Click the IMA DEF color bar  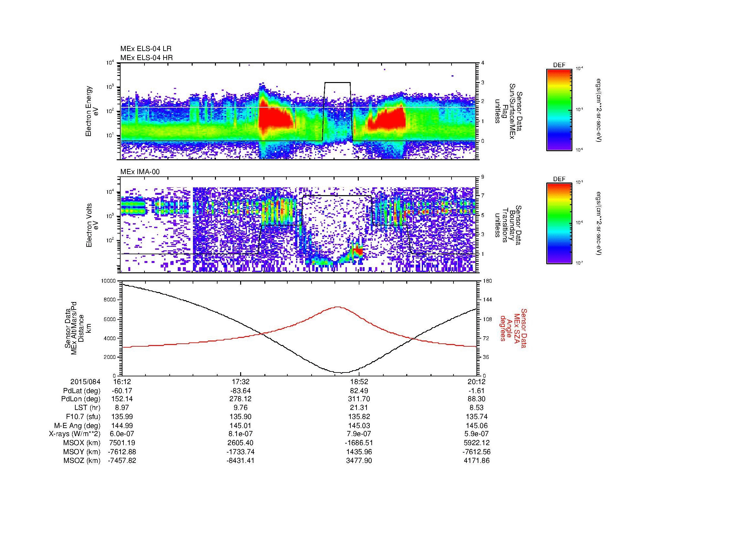(559, 224)
